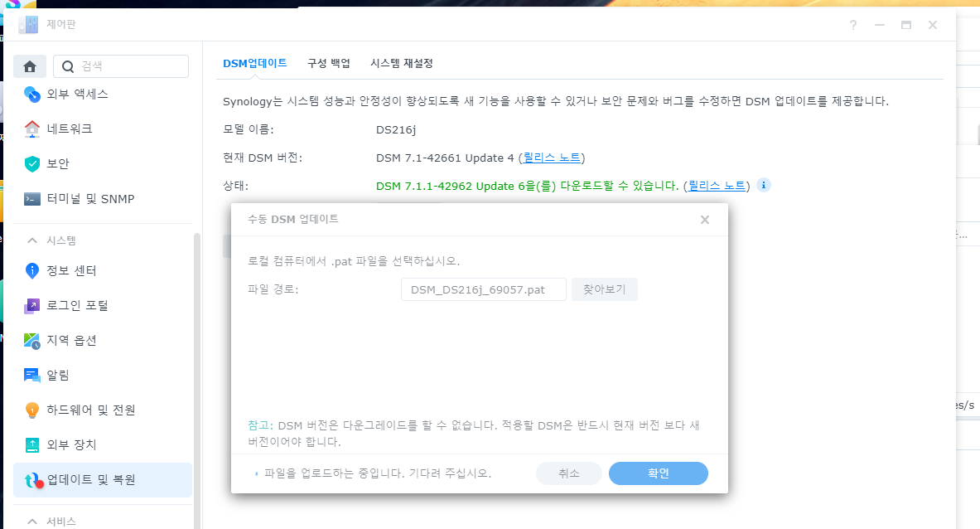Open 터미널 및 SNMP icon
Screen dimensions: 980x529
pos(31,199)
